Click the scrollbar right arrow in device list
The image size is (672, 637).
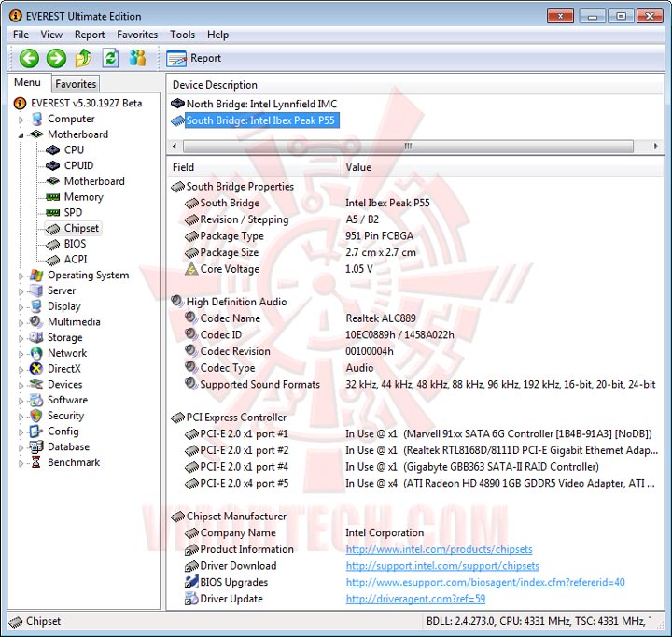[x=656, y=146]
